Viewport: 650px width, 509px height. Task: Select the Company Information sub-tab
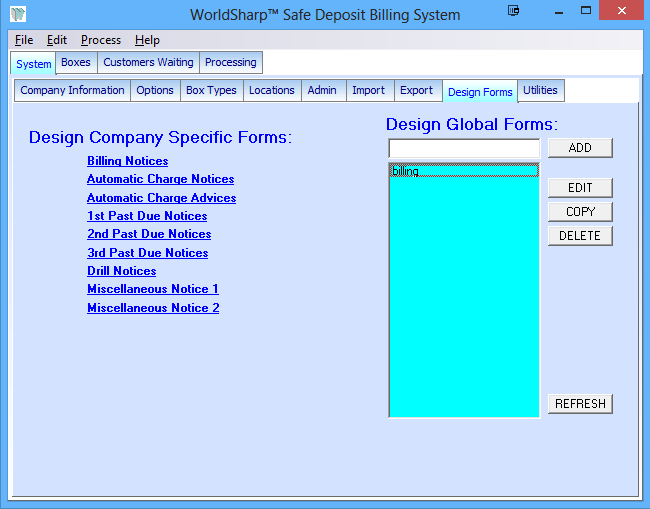tap(72, 90)
